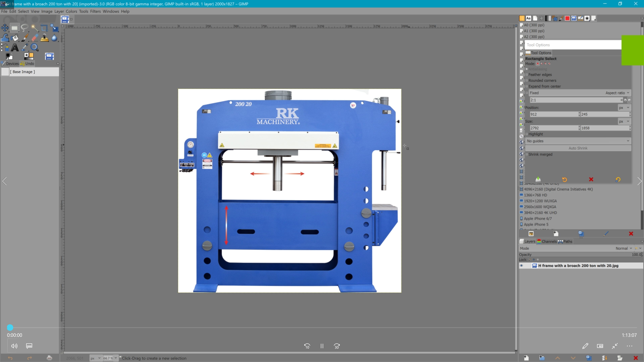Open the Gradients dockable tab icon

[x=548, y=18]
